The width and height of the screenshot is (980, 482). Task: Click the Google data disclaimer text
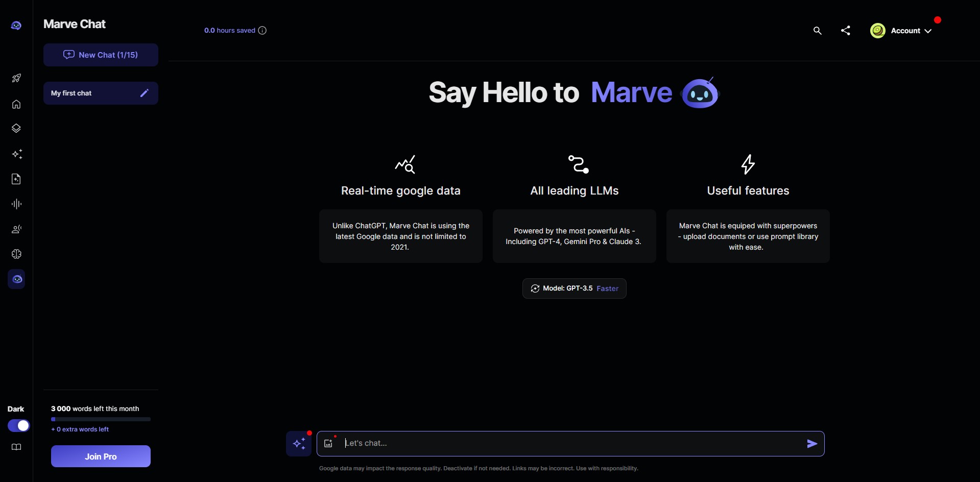[479, 468]
